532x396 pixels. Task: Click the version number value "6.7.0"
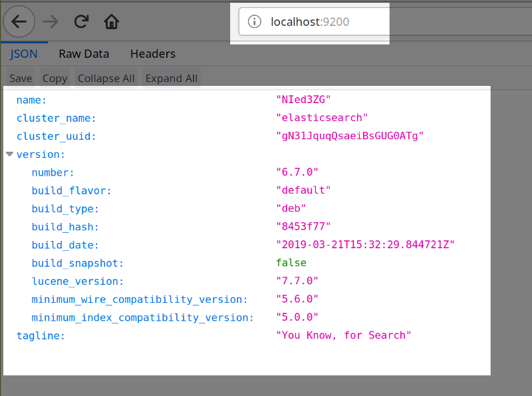pyautogui.click(x=297, y=172)
